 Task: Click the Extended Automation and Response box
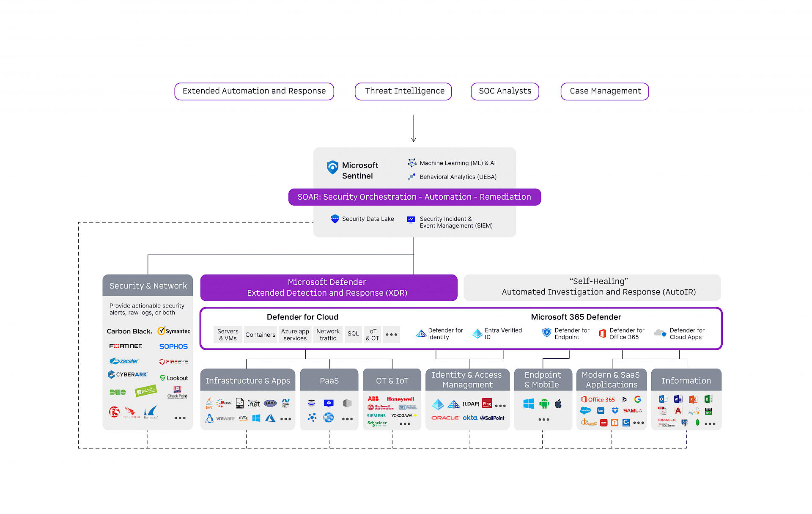pyautogui.click(x=254, y=91)
